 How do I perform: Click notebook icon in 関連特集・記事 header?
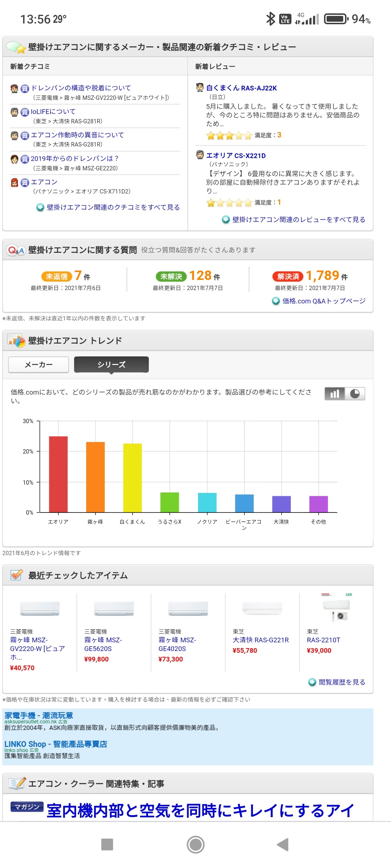point(17,783)
